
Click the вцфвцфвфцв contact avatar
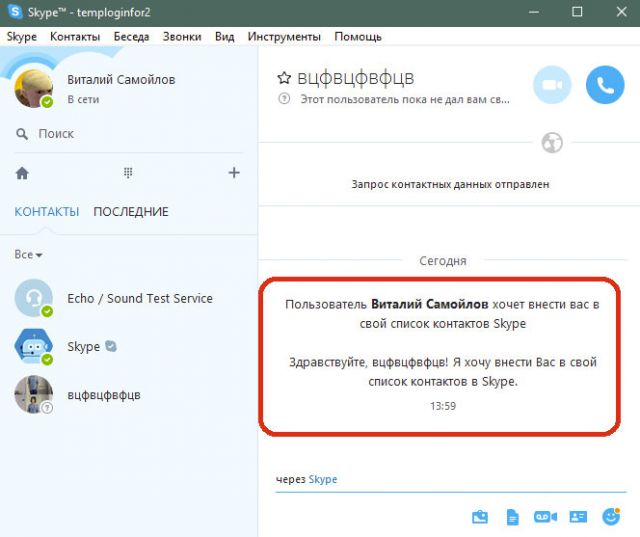33,395
